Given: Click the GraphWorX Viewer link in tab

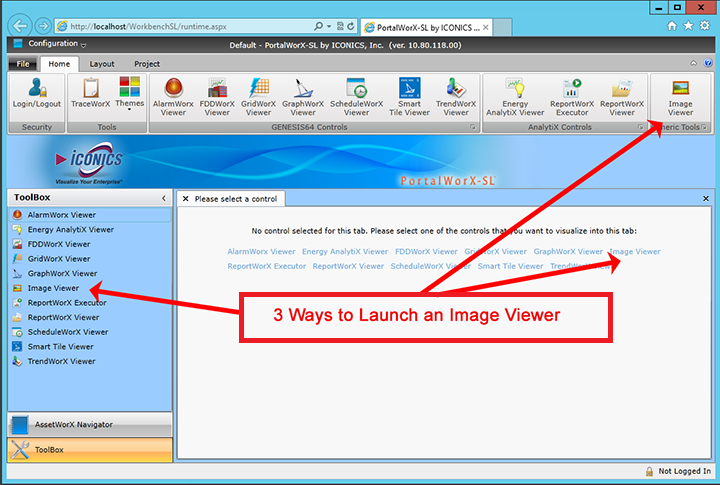Looking at the screenshot, I should (x=568, y=252).
